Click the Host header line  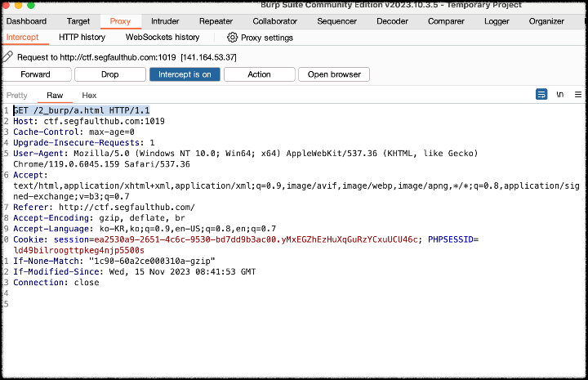pos(89,121)
